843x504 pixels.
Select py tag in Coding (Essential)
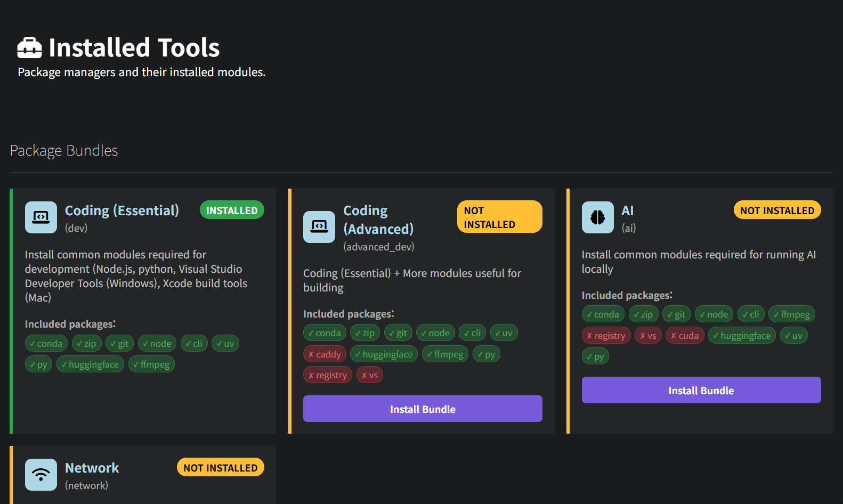pos(38,364)
